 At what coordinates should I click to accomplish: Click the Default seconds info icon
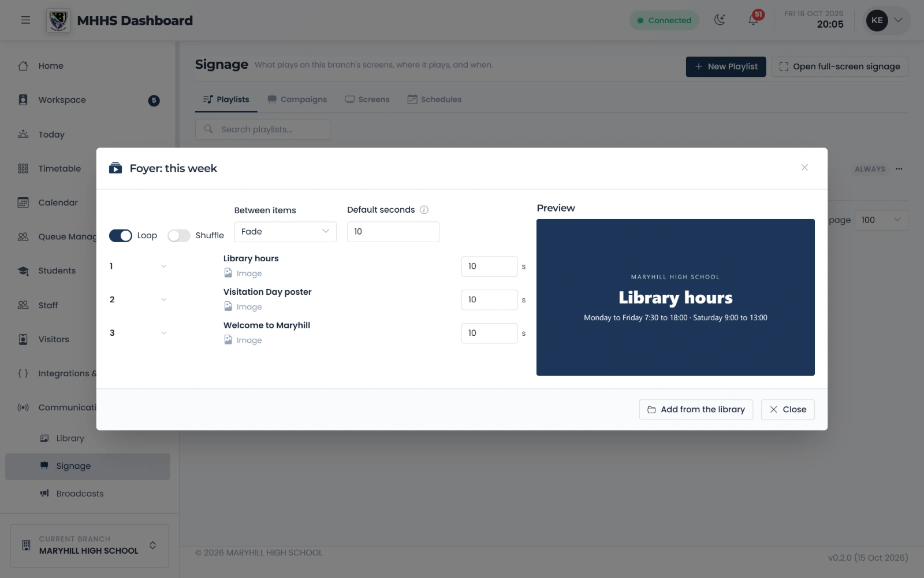tap(424, 210)
